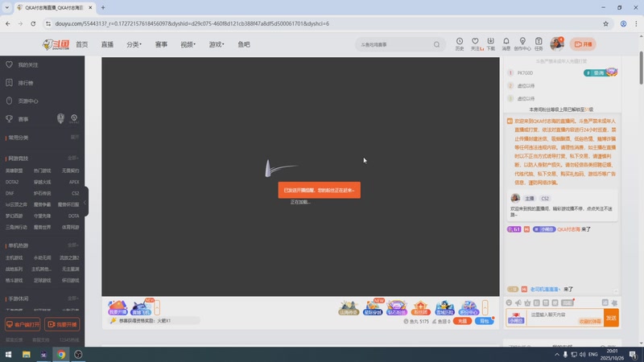Expand 全部 next to 手游休闲
This screenshot has height=362, width=644.
tap(73, 298)
